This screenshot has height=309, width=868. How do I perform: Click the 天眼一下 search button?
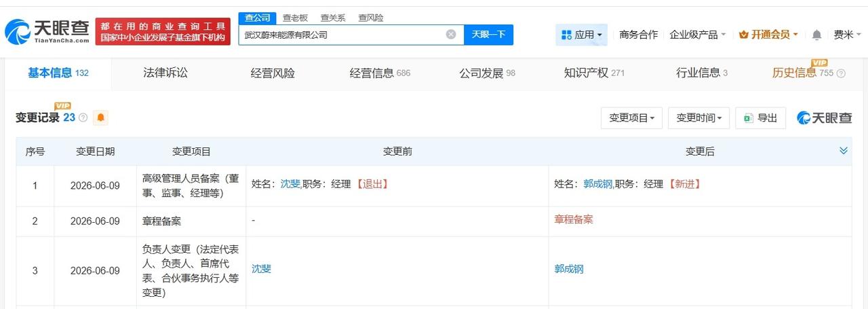tap(488, 35)
